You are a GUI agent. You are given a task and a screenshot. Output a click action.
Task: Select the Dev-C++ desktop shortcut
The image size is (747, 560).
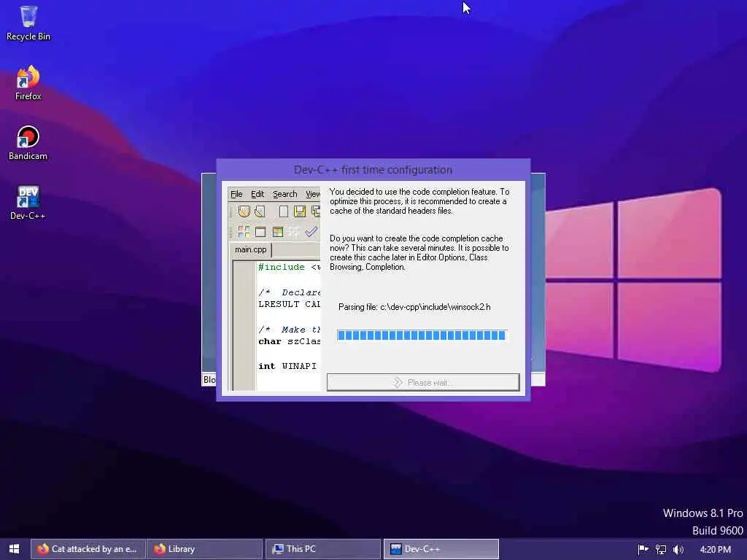[x=28, y=203]
